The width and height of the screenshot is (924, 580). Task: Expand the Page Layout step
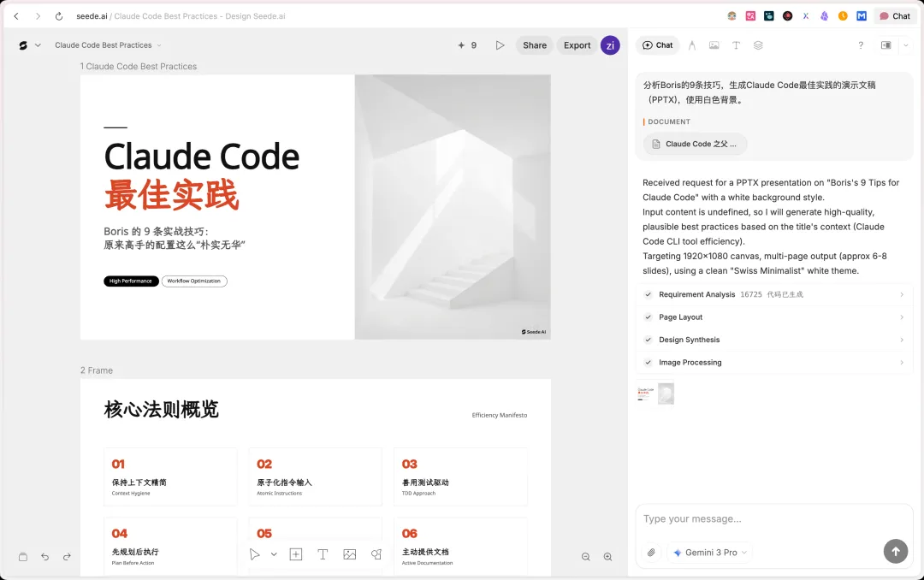(775, 317)
